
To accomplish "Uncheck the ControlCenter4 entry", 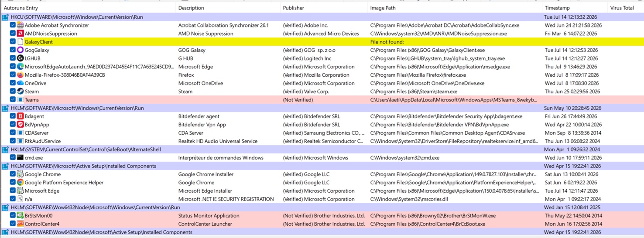I will click(13, 224).
